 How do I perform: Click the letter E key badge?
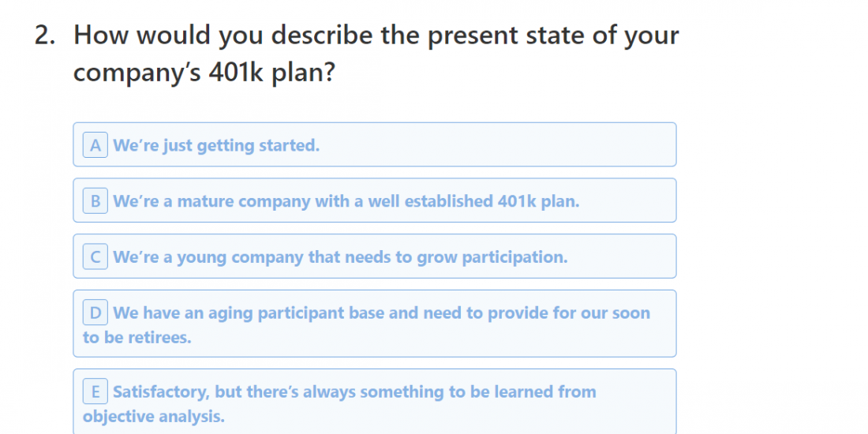[95, 392]
